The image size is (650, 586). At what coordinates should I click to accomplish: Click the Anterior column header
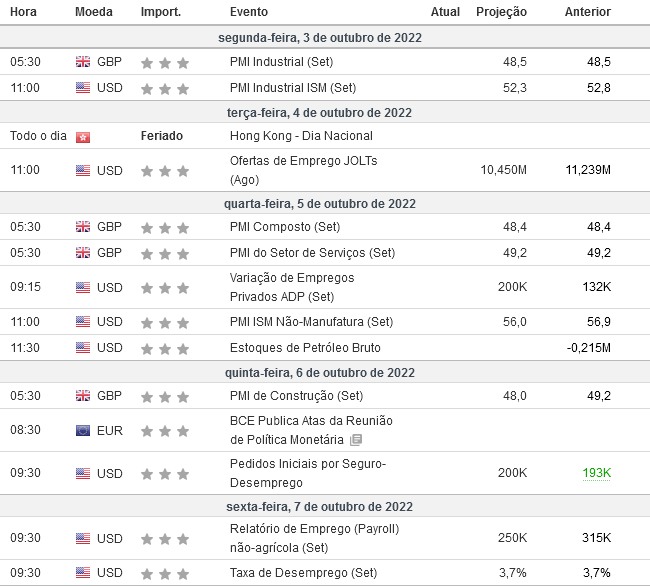point(587,12)
